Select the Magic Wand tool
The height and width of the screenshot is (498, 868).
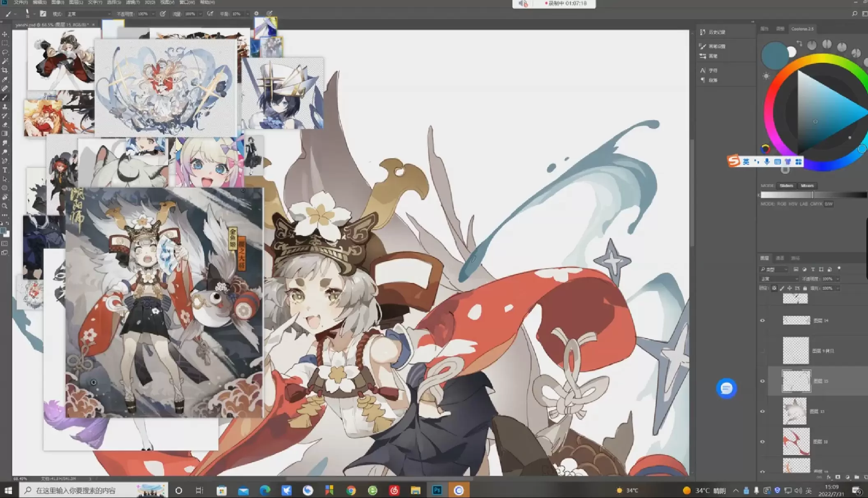5,61
